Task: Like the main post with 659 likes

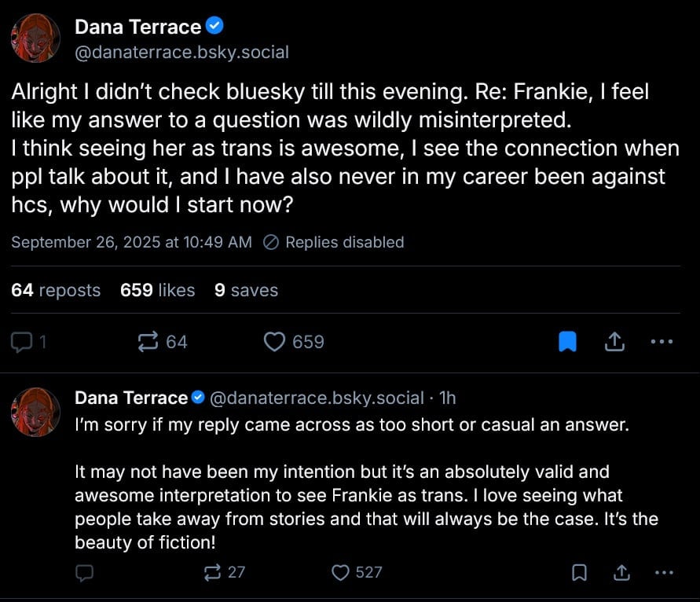Action: pyautogui.click(x=273, y=342)
